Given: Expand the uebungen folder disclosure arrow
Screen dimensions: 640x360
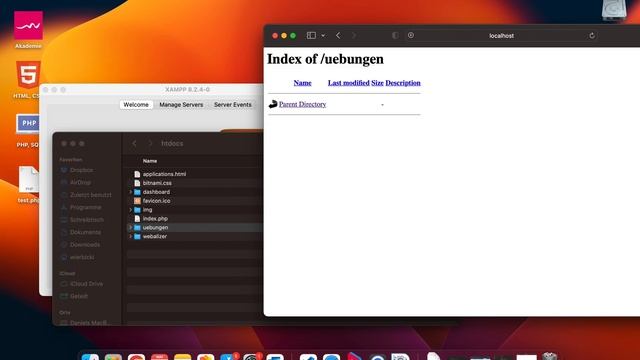Looking at the screenshot, I should coord(131,227).
